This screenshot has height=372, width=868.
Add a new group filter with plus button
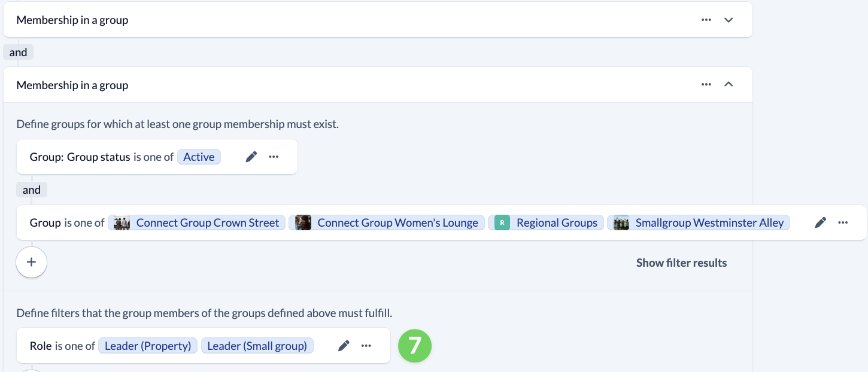(x=31, y=263)
